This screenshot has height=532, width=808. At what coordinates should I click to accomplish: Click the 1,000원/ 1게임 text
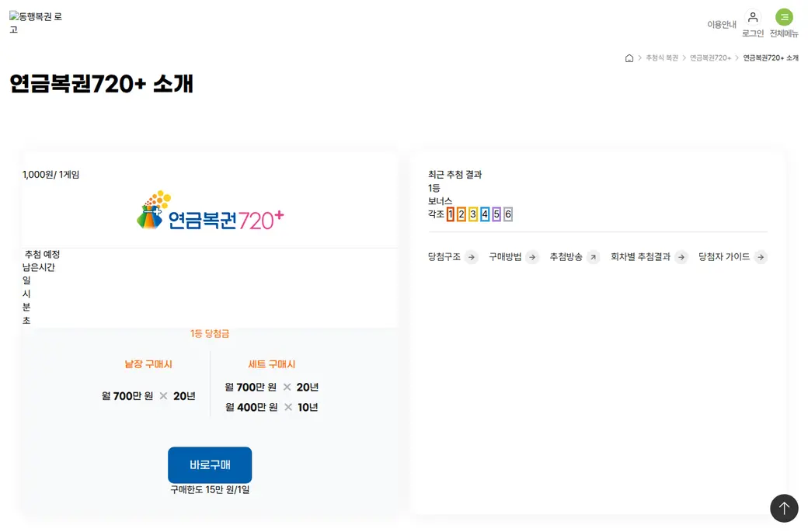(50, 175)
